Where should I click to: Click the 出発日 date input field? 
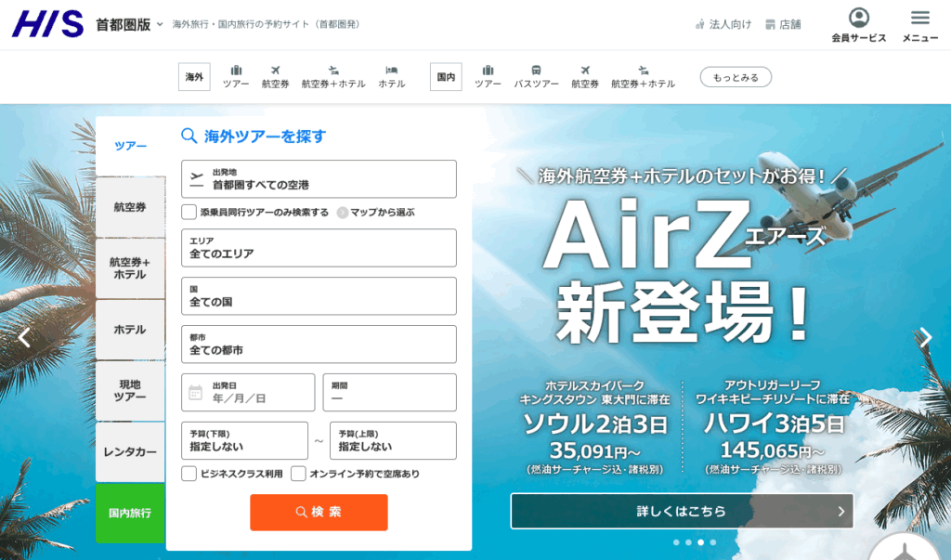pyautogui.click(x=248, y=392)
